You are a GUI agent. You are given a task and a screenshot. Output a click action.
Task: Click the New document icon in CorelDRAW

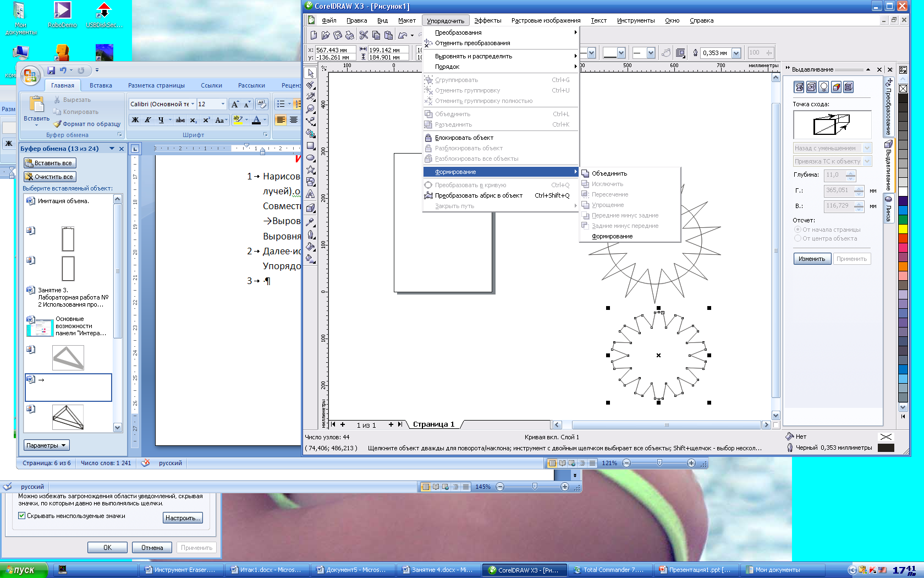click(x=313, y=35)
